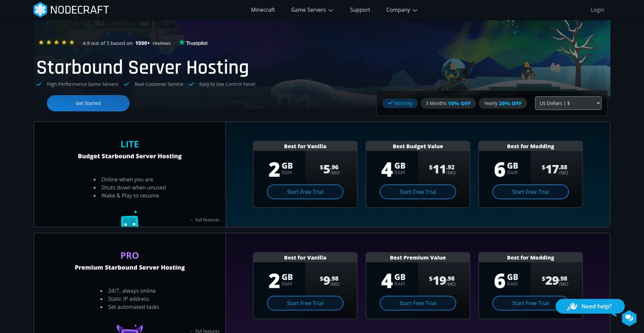The height and width of the screenshot is (333, 644).
Task: Open the Minecraft nav item
Action: (x=263, y=10)
